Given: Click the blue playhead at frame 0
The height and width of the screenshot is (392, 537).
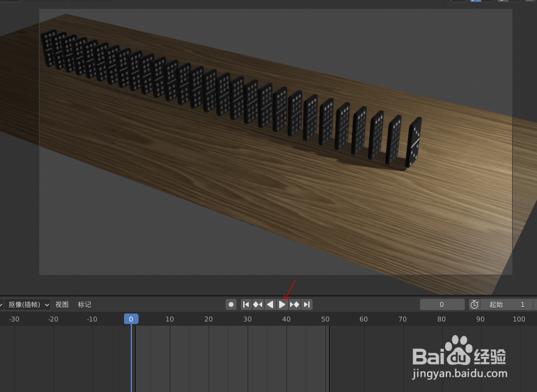Looking at the screenshot, I should [131, 318].
